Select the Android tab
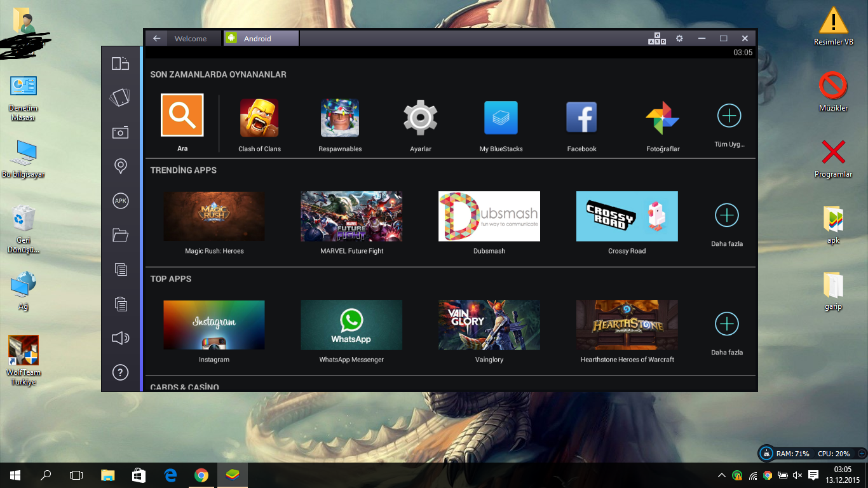The height and width of the screenshot is (488, 868). [x=261, y=39]
